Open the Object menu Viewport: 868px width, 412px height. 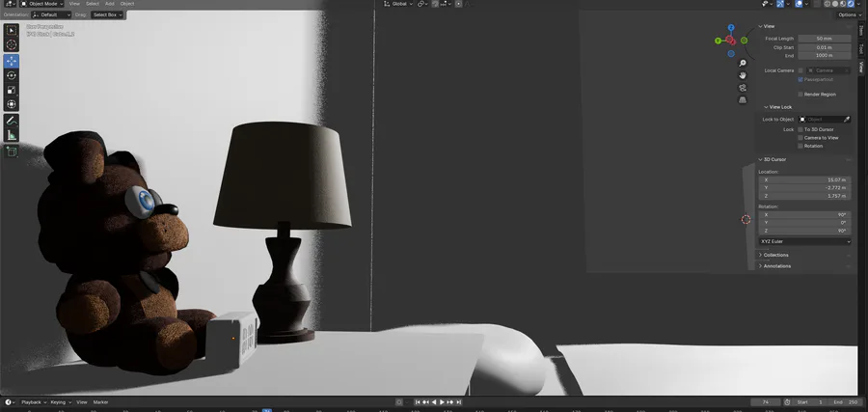point(126,3)
